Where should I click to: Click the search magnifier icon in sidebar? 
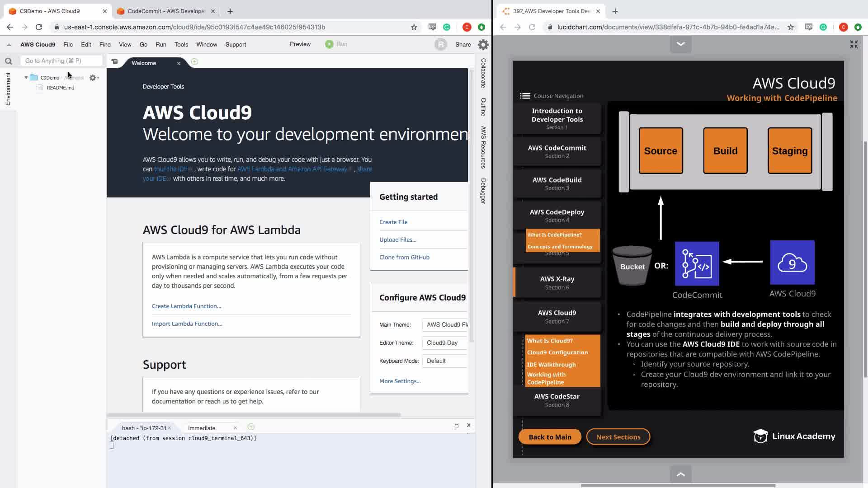(x=8, y=61)
